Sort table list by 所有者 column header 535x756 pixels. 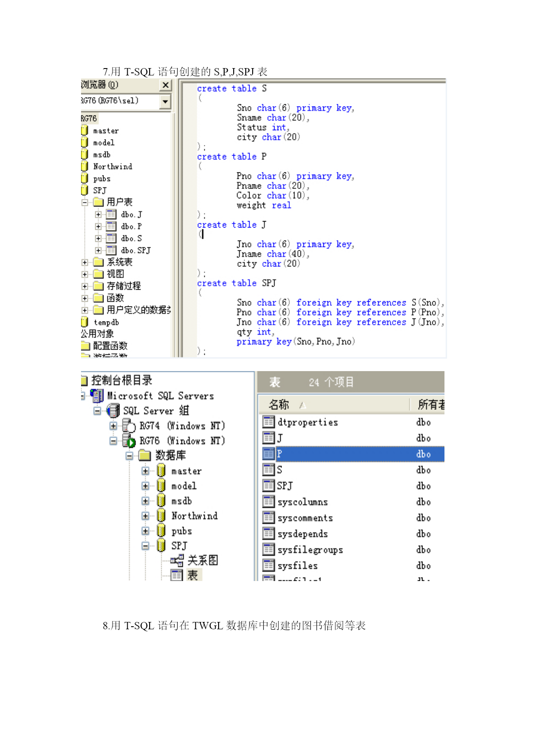click(427, 405)
